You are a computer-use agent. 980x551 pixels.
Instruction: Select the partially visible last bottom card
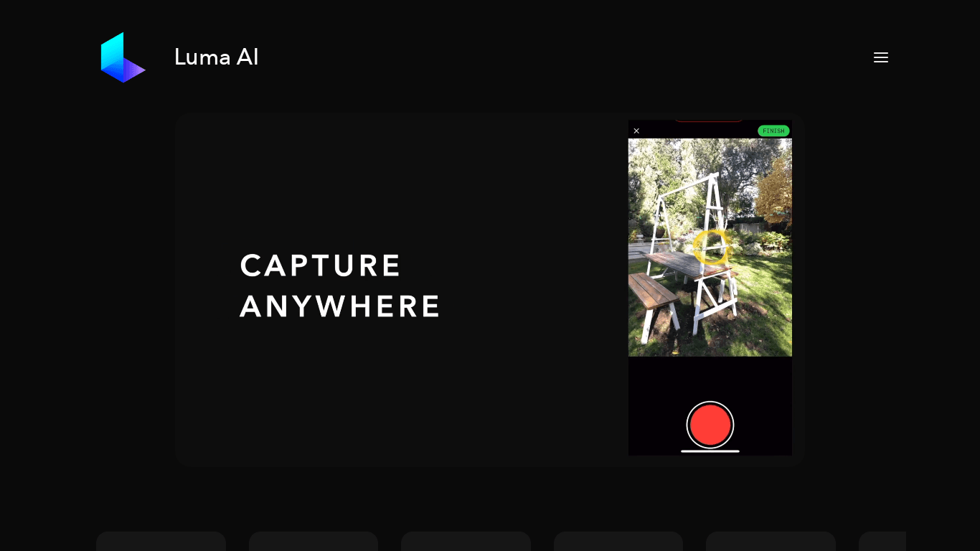882,541
